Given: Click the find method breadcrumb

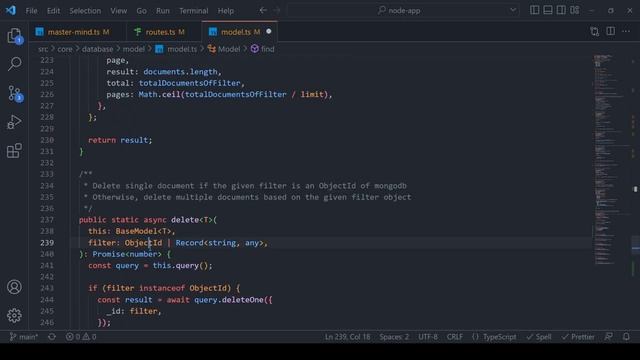Looking at the screenshot, I should pos(263,49).
